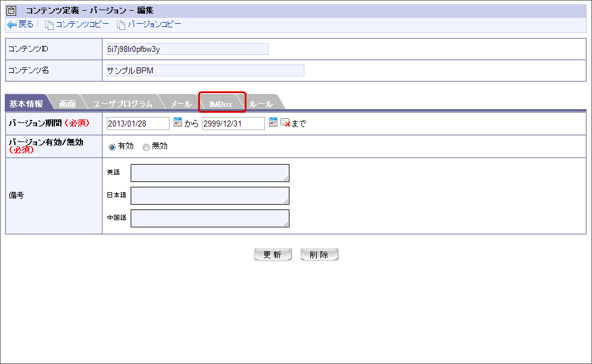
Task: Click the 英語 remarks textarea
Action: [x=210, y=173]
